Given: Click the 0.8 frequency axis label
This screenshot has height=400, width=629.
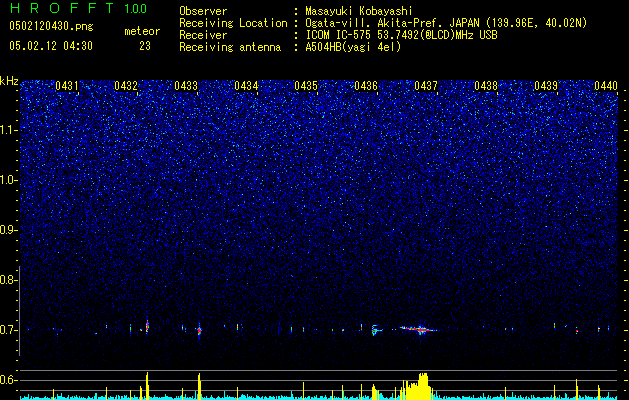Looking at the screenshot, I should 8,280.
